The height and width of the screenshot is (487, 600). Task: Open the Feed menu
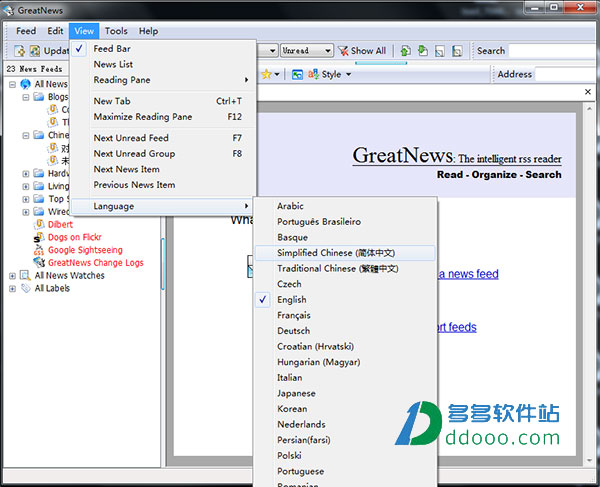26,31
